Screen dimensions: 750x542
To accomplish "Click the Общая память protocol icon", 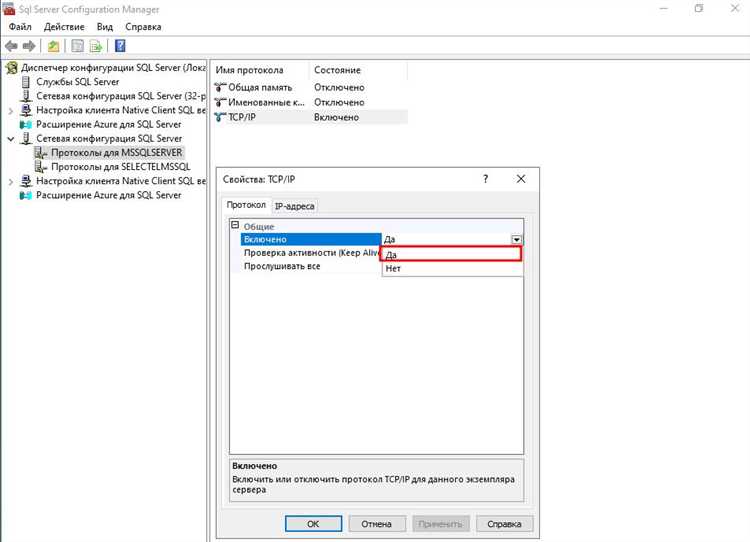I will click(221, 88).
